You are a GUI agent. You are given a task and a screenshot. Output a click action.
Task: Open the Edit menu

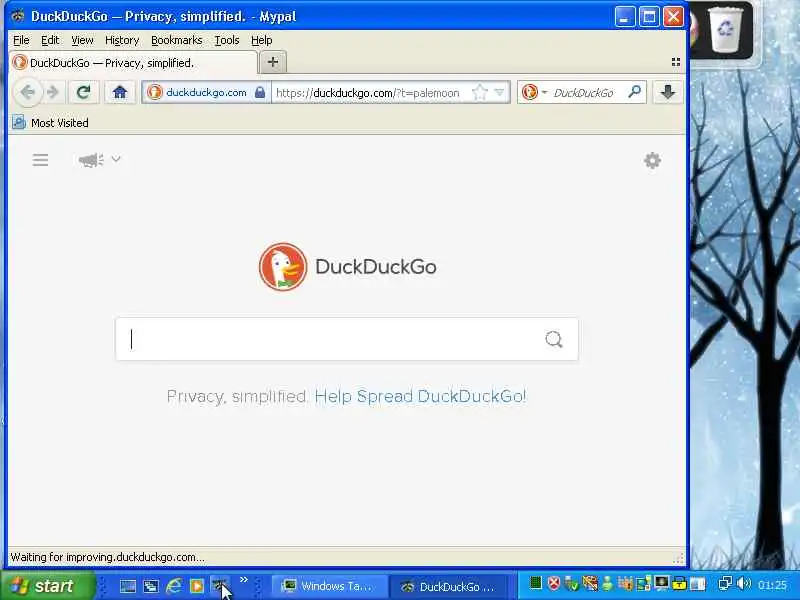pyautogui.click(x=50, y=40)
